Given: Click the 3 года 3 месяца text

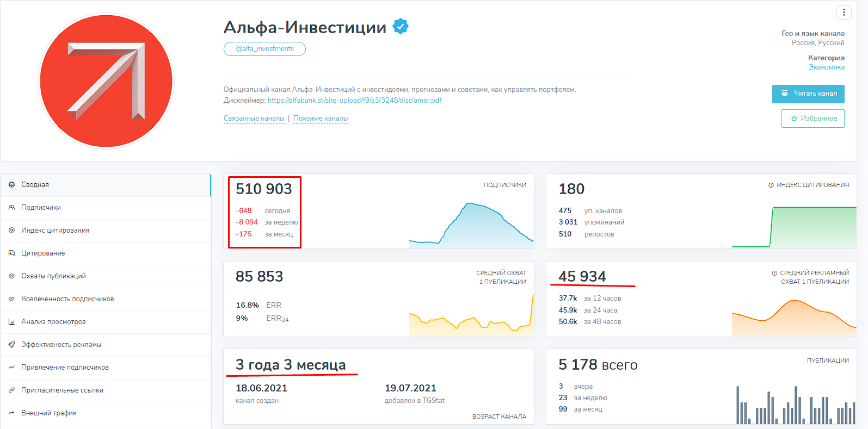Looking at the screenshot, I should tap(291, 365).
